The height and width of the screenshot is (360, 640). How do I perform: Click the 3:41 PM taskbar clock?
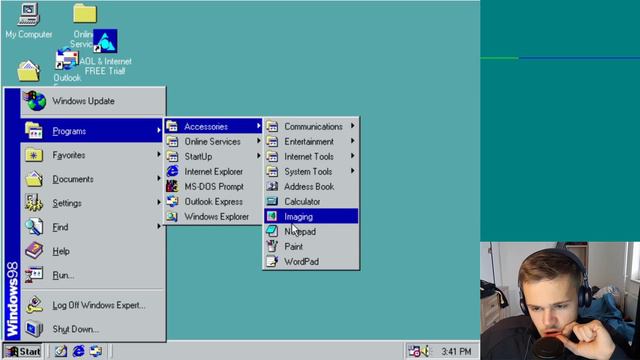[456, 351]
